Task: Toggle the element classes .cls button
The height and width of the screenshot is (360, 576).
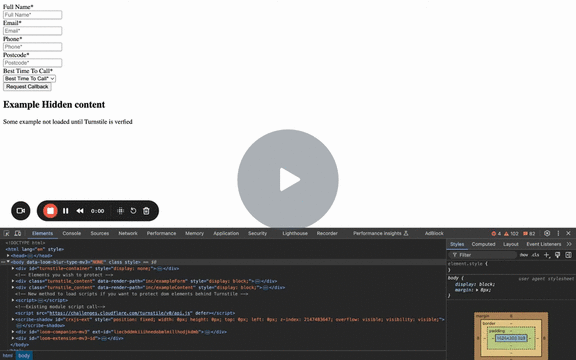Action: click(x=536, y=255)
